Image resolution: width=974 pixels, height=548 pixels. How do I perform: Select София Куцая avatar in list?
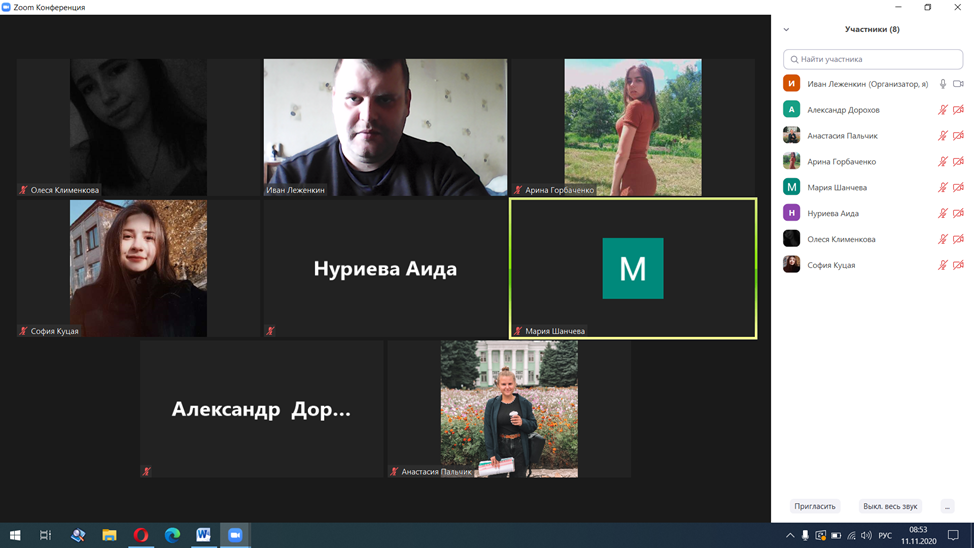coord(791,265)
